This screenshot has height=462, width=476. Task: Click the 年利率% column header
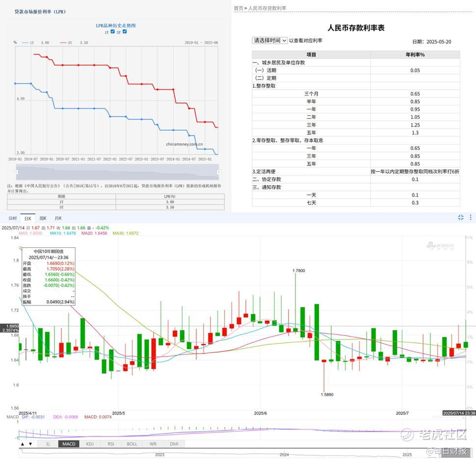415,54
